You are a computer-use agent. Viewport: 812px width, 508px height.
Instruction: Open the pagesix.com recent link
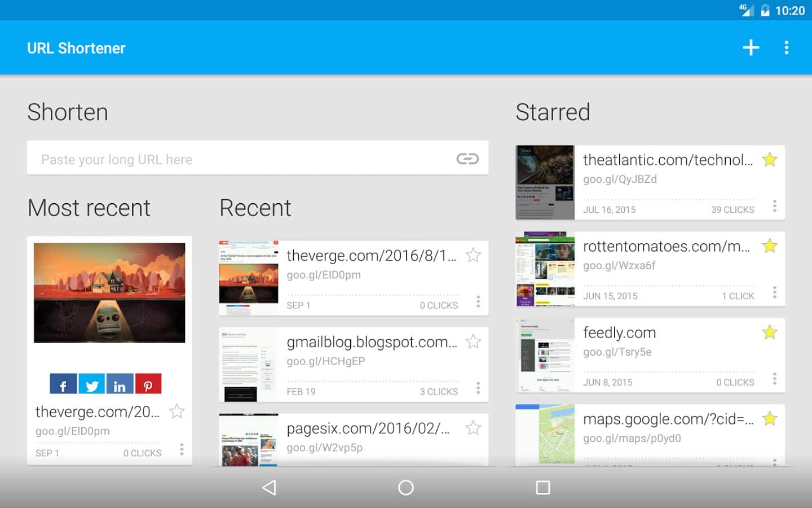click(368, 429)
